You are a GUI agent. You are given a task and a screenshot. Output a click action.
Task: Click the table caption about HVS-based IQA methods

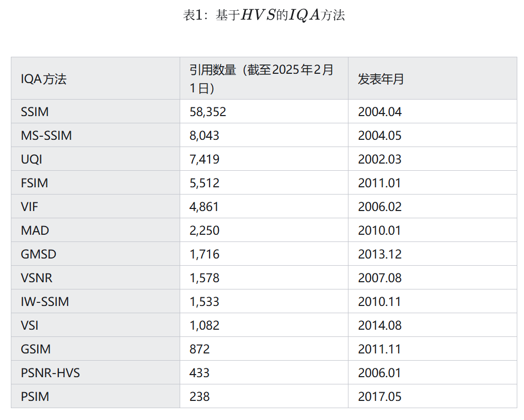tap(264, 15)
